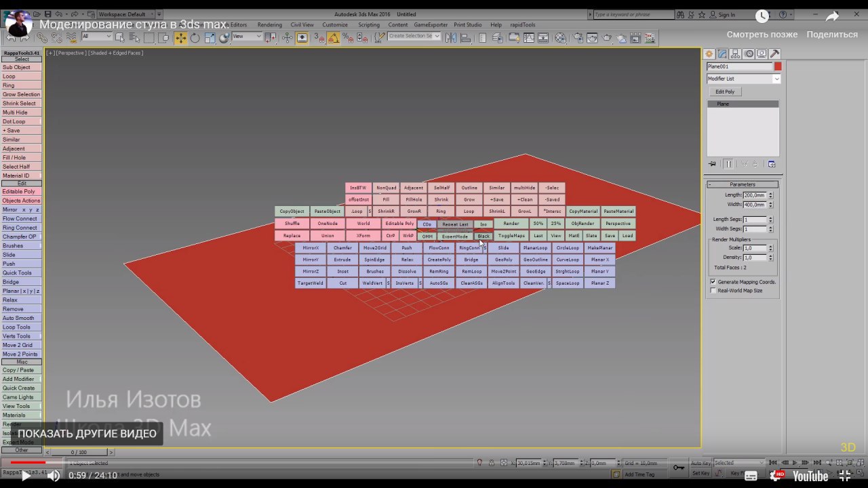Toggle YouTube fullscreen mode

[845, 476]
